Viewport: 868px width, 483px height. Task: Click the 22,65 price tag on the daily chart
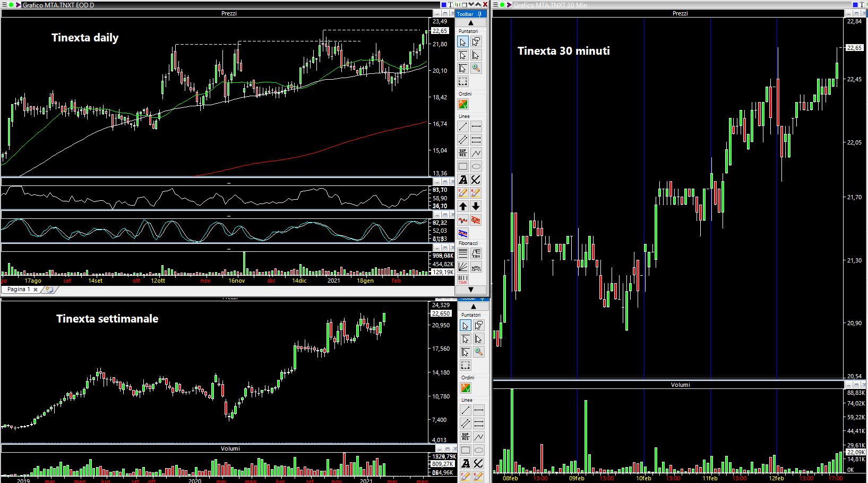(x=440, y=31)
